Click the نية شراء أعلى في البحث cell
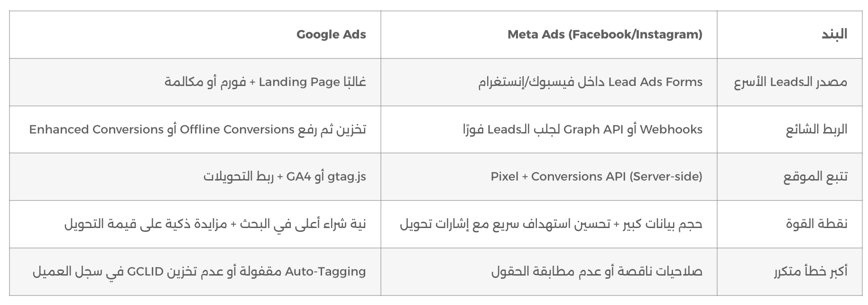The height and width of the screenshot is (305, 868). tap(215, 224)
